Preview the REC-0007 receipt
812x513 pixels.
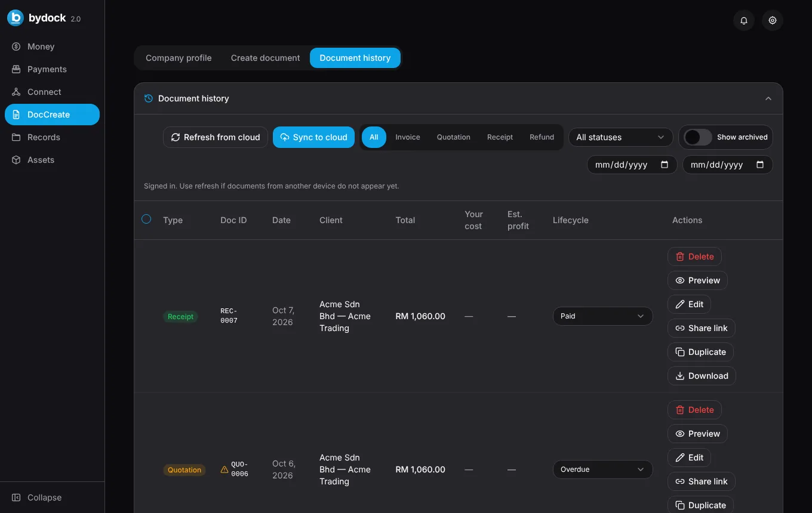tap(697, 280)
